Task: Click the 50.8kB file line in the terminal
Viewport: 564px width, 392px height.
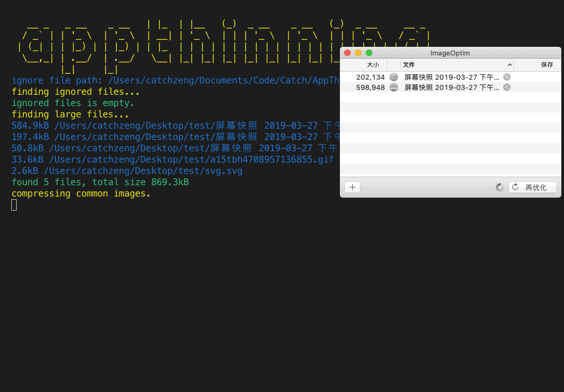Action: click(x=176, y=148)
